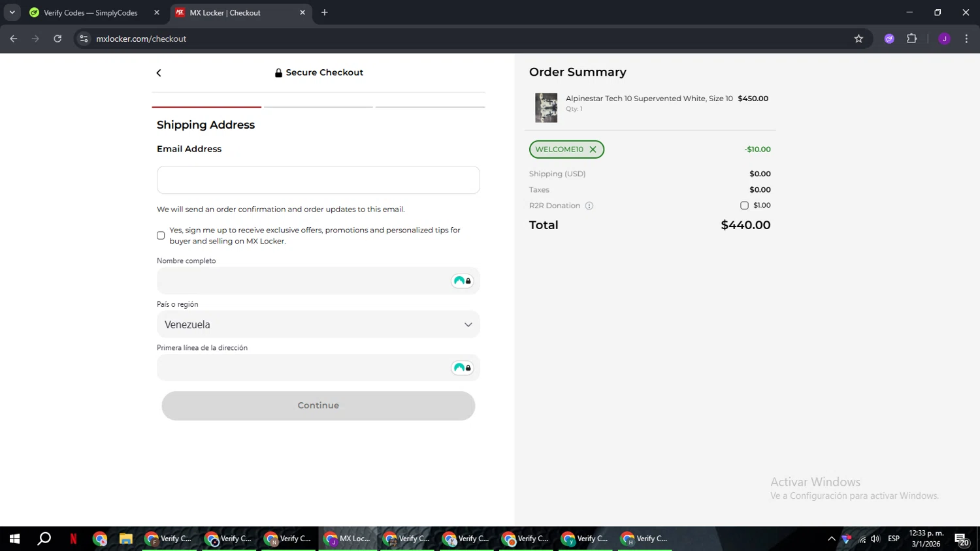
Task: Open the País o región dropdown showing Venezuela
Action: coord(318,324)
